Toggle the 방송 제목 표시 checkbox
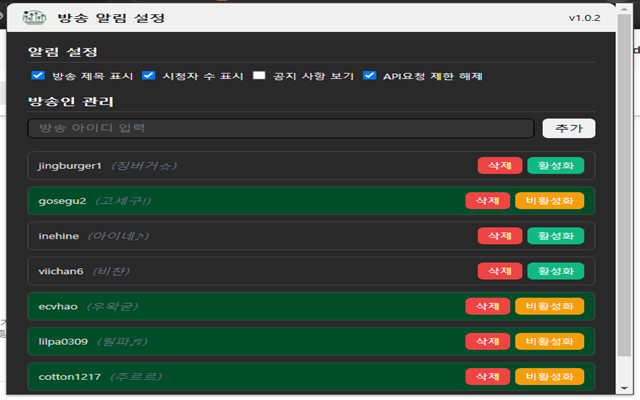Viewport: 640px width, 400px height. [x=38, y=76]
